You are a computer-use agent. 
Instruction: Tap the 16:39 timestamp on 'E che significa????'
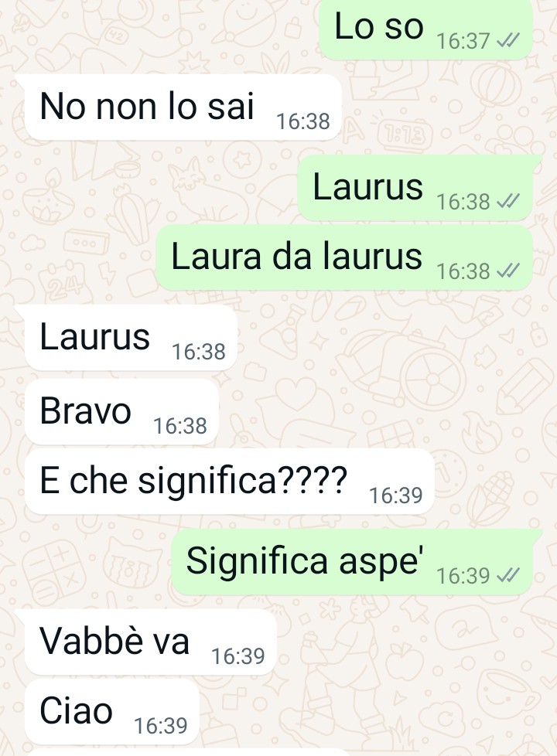(x=396, y=495)
